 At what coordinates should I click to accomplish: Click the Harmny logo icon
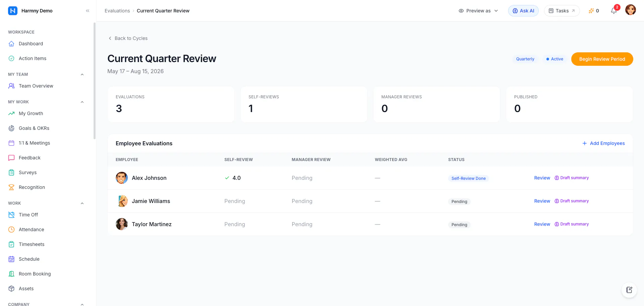(13, 11)
